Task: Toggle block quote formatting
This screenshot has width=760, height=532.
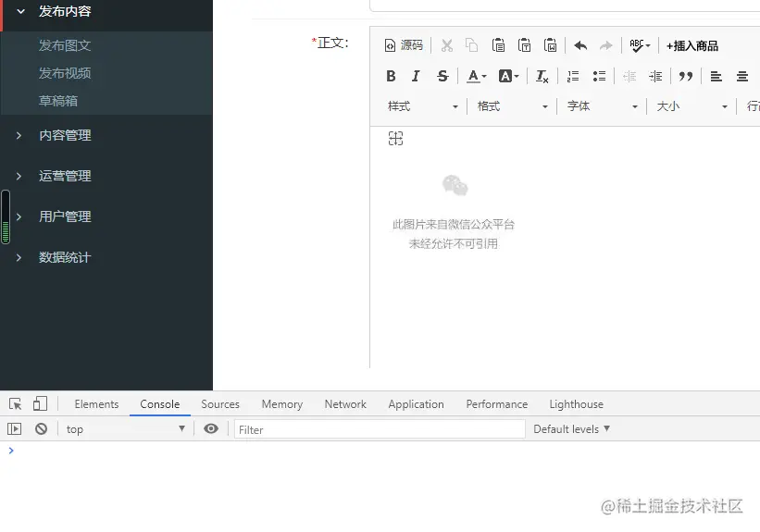Action: (685, 76)
